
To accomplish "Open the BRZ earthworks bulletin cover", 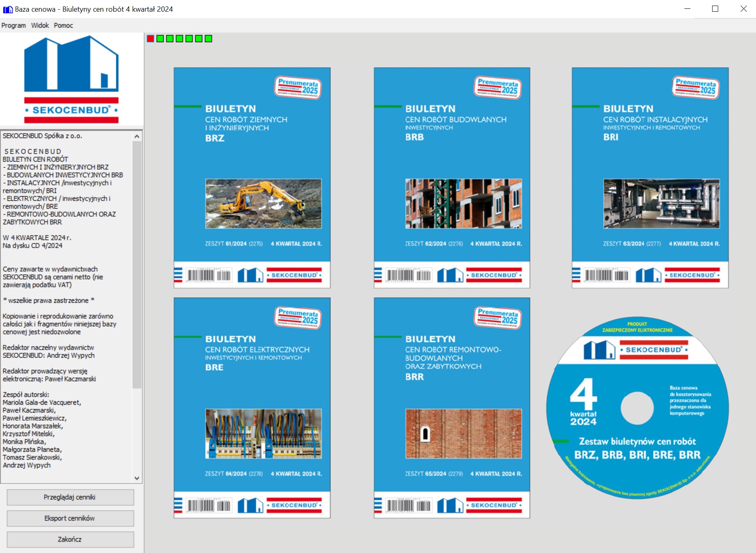I will click(252, 178).
